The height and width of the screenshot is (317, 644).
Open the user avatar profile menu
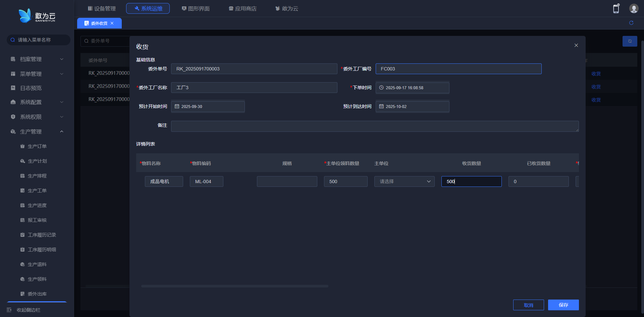pyautogui.click(x=633, y=9)
